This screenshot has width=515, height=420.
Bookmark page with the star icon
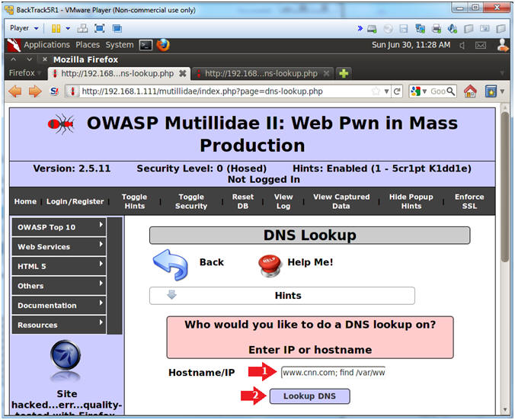(x=376, y=91)
